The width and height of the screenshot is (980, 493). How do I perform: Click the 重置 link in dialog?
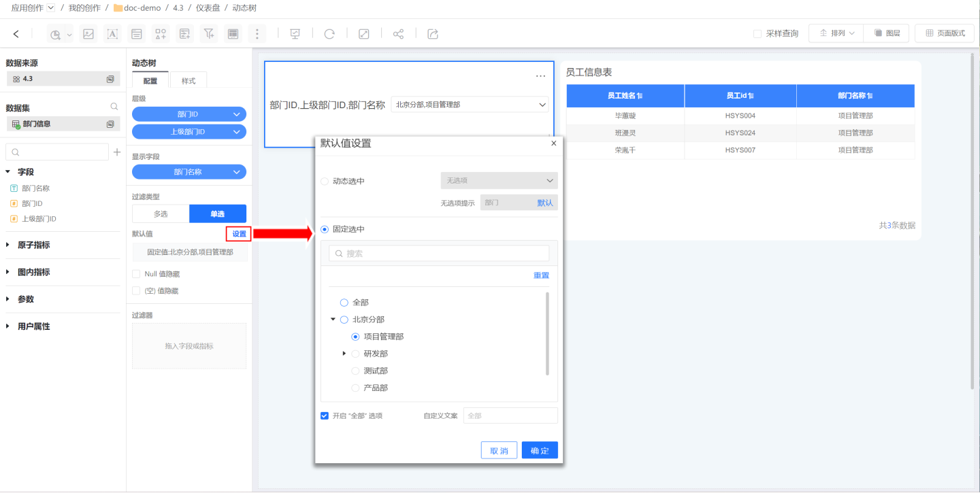541,275
